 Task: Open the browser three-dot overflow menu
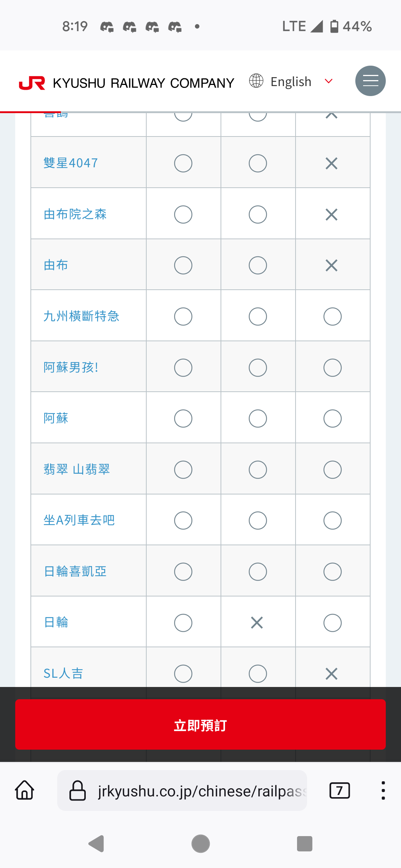click(x=383, y=790)
